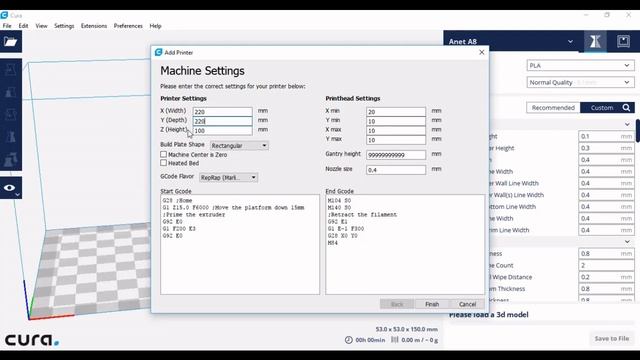
Task: Click inside the Start Gcode text area
Action: click(240, 244)
